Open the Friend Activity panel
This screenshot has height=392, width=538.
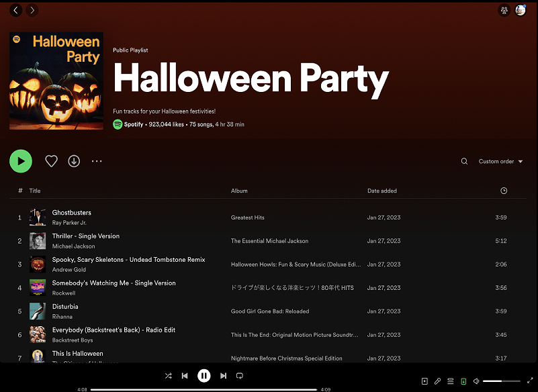504,10
